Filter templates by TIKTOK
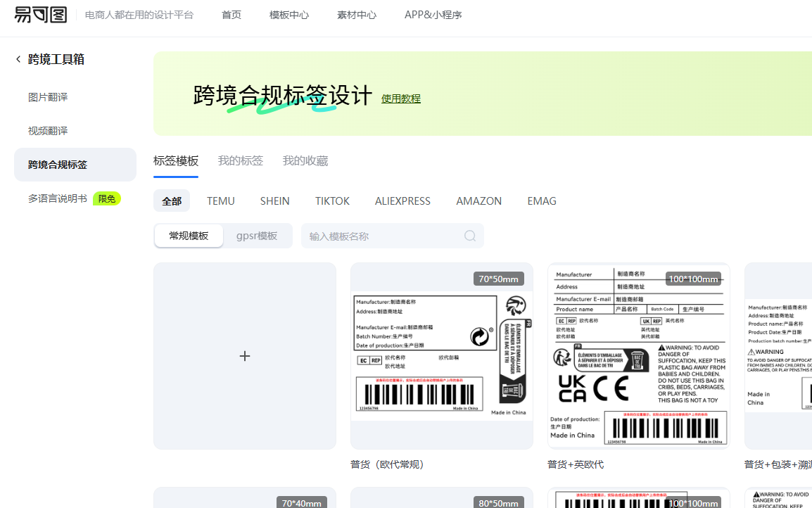The height and width of the screenshot is (508, 812). [x=332, y=201]
